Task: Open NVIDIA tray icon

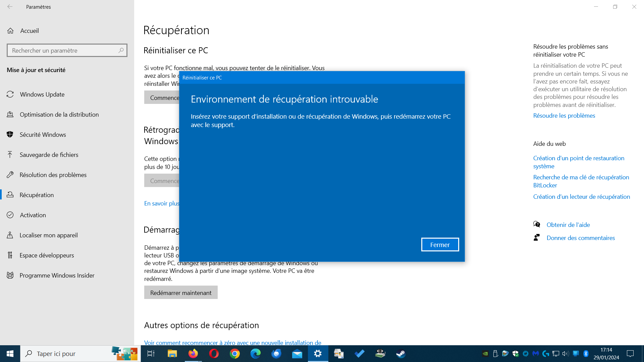Action: (x=485, y=354)
